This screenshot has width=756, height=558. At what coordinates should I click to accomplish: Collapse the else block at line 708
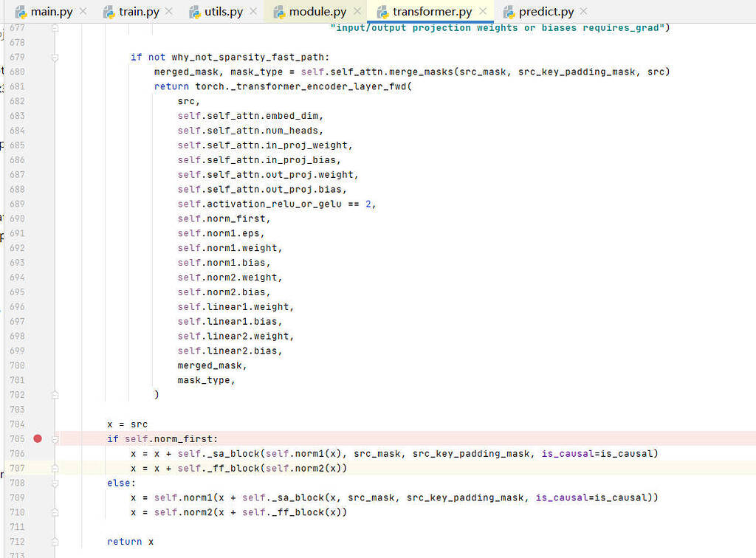point(55,483)
